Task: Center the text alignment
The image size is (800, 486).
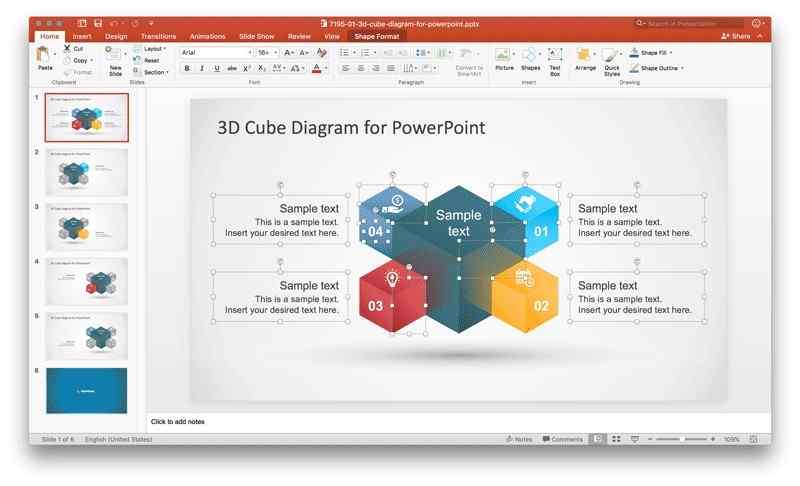Action: click(x=361, y=68)
